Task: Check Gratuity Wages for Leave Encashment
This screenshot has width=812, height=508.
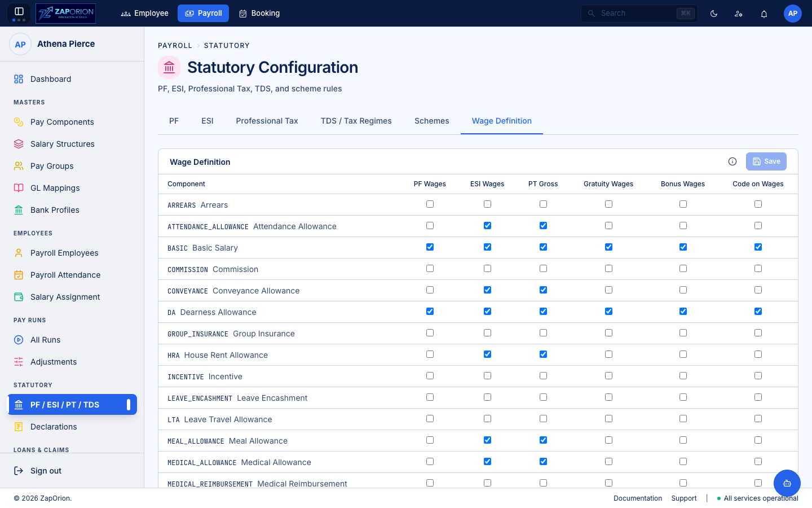Action: coord(609,397)
